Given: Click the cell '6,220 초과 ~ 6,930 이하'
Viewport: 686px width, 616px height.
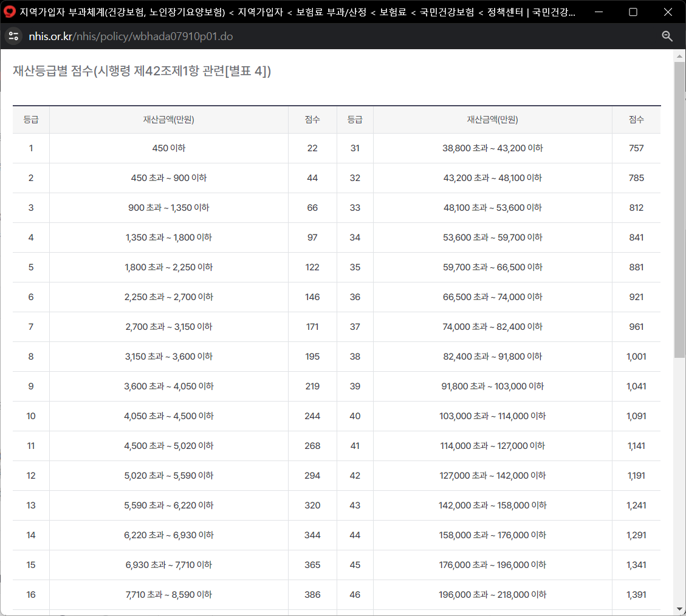Looking at the screenshot, I should 169,535.
